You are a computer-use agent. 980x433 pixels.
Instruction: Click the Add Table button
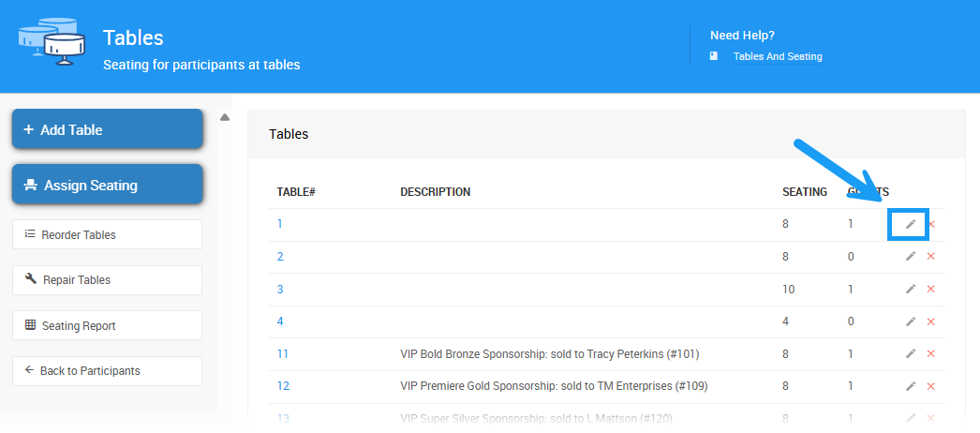pos(107,129)
